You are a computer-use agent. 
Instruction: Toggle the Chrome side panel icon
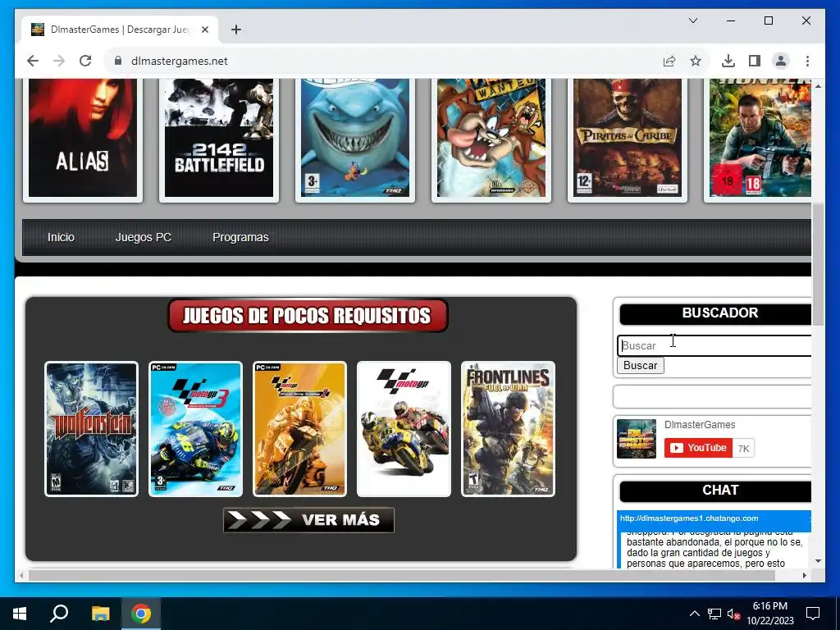[x=755, y=61]
